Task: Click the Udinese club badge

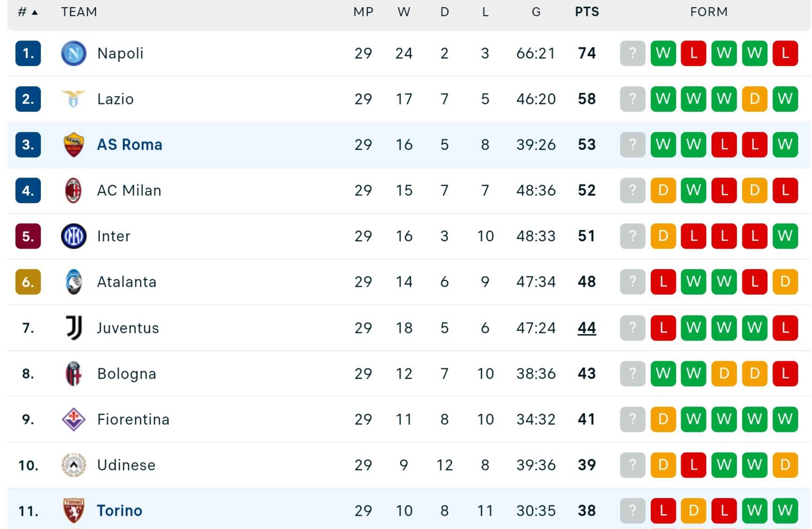Action: (73, 465)
